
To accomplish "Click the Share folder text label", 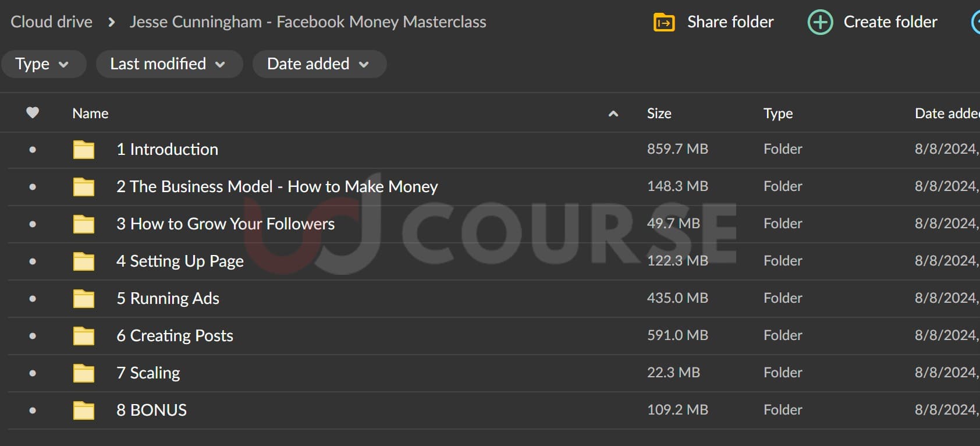I will tap(730, 22).
